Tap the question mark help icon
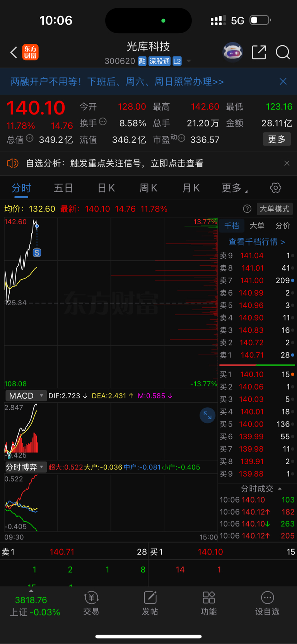 point(247,209)
